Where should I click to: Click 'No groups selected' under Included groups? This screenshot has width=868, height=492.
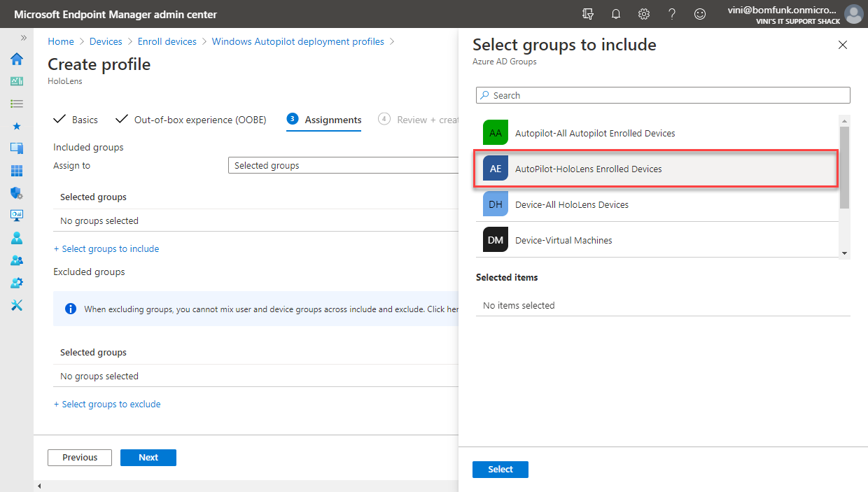(x=99, y=220)
